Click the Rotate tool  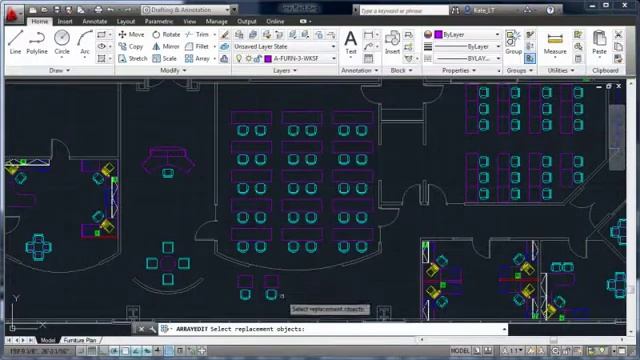point(166,35)
